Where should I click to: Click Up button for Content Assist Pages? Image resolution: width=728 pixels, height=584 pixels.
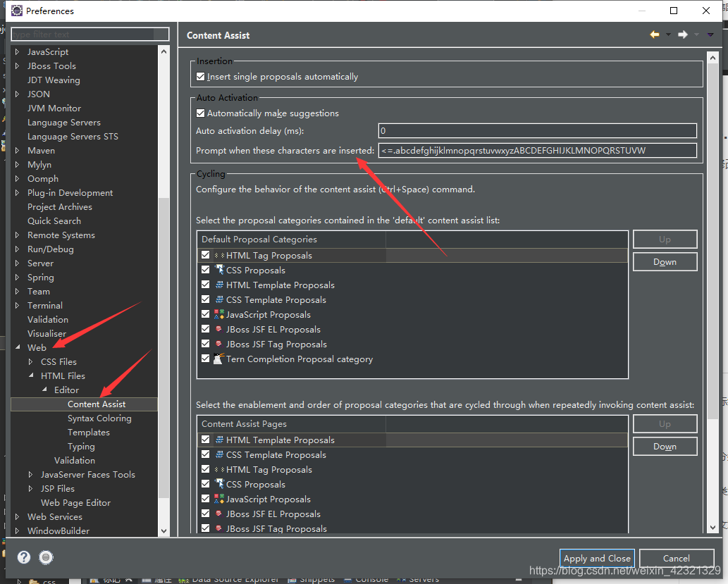tap(665, 424)
